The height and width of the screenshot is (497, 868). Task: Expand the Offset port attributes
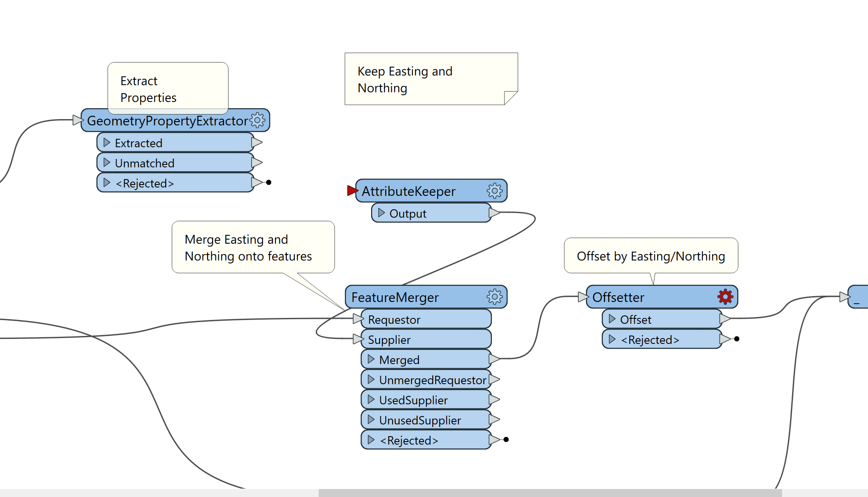tap(612, 319)
